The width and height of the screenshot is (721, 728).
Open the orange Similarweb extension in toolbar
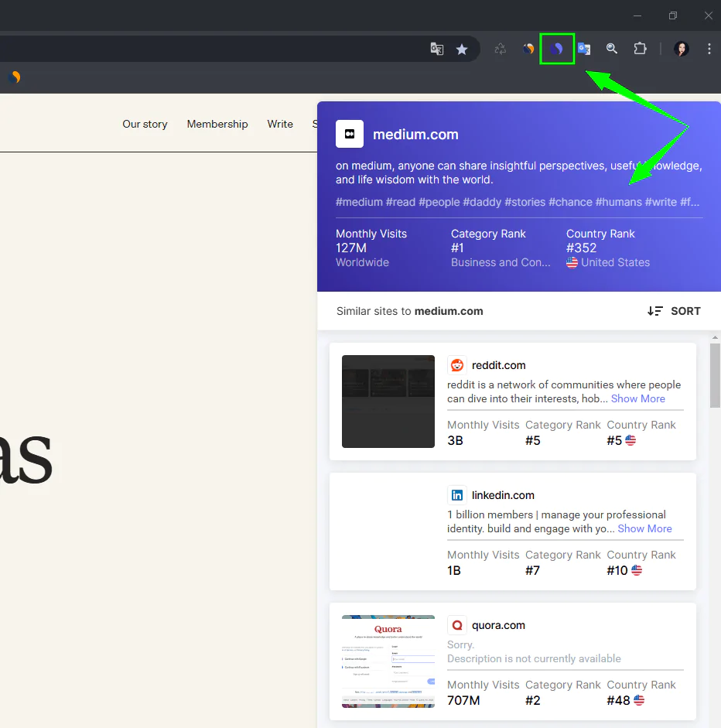pyautogui.click(x=528, y=49)
